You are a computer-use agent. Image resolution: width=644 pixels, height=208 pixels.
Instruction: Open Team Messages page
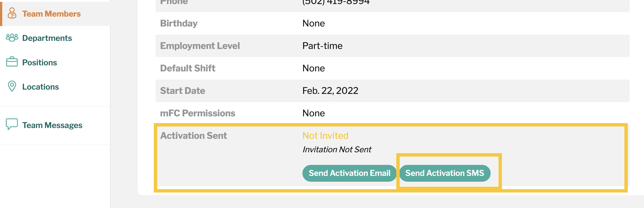[52, 125]
